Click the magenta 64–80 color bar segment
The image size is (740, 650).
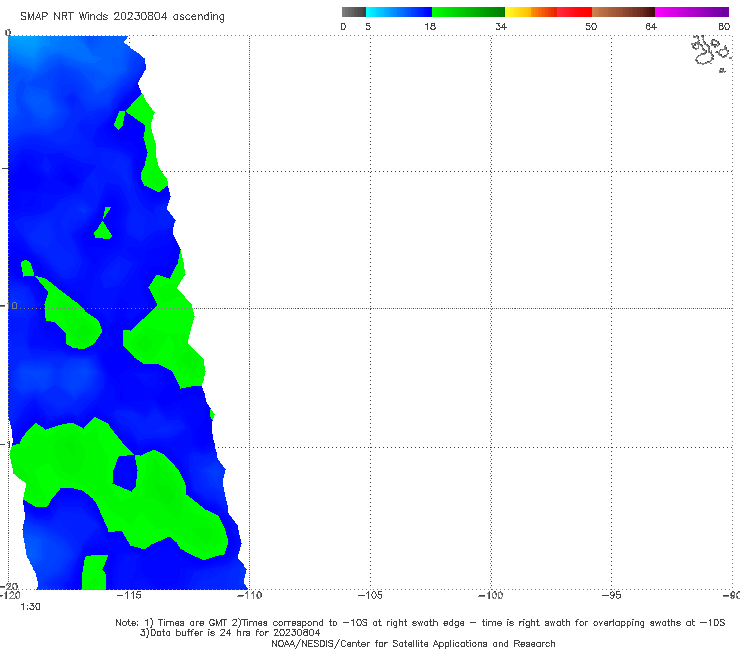tap(692, 12)
